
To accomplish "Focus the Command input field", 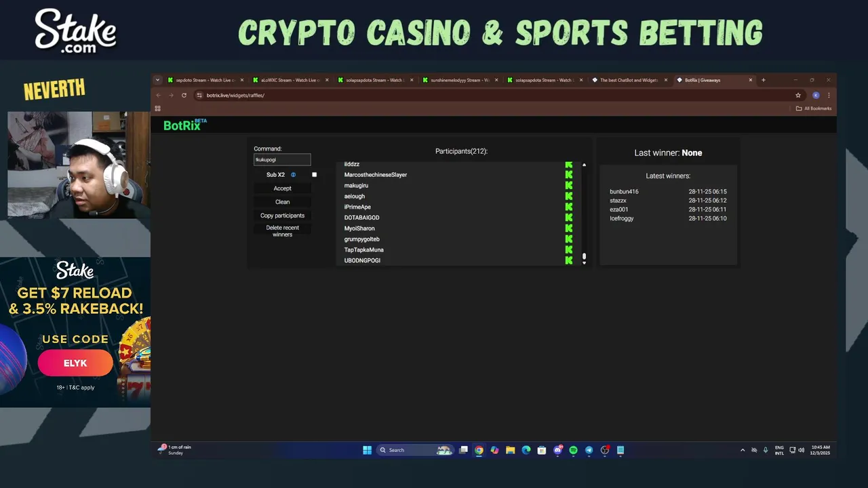I will (282, 160).
